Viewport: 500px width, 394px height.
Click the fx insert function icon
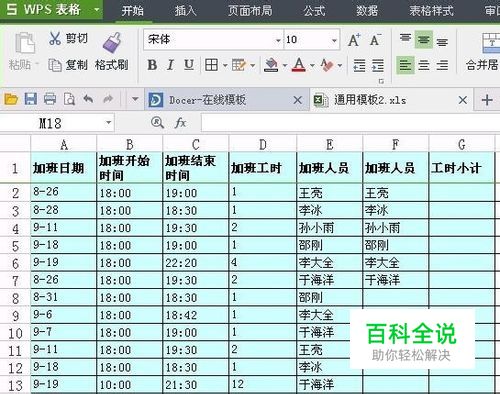pos(180,123)
